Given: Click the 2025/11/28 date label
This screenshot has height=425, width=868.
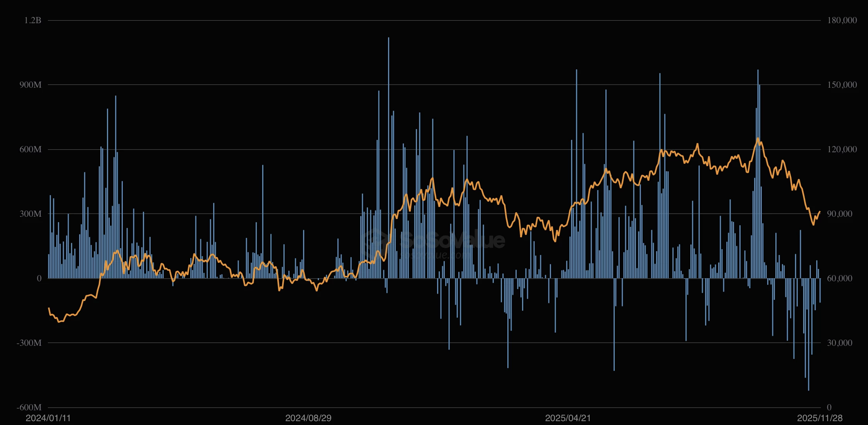Looking at the screenshot, I should point(820,418).
